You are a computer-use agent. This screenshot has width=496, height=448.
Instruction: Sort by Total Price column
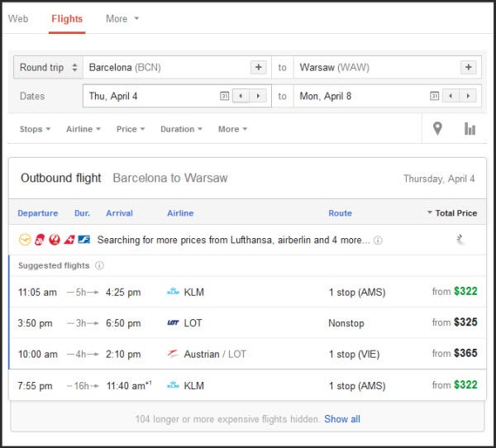tap(452, 213)
